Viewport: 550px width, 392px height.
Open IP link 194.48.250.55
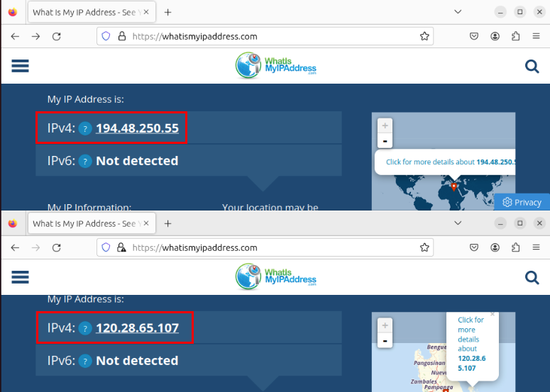[x=137, y=128]
